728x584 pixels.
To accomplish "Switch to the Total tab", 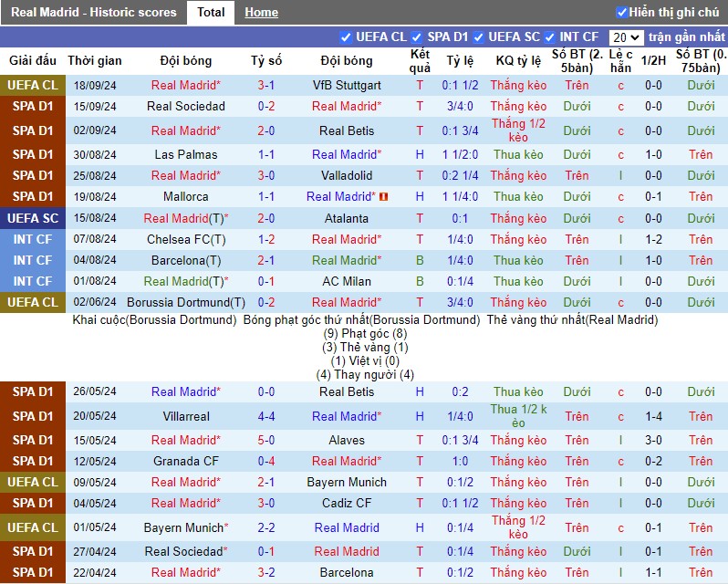I will click(211, 12).
